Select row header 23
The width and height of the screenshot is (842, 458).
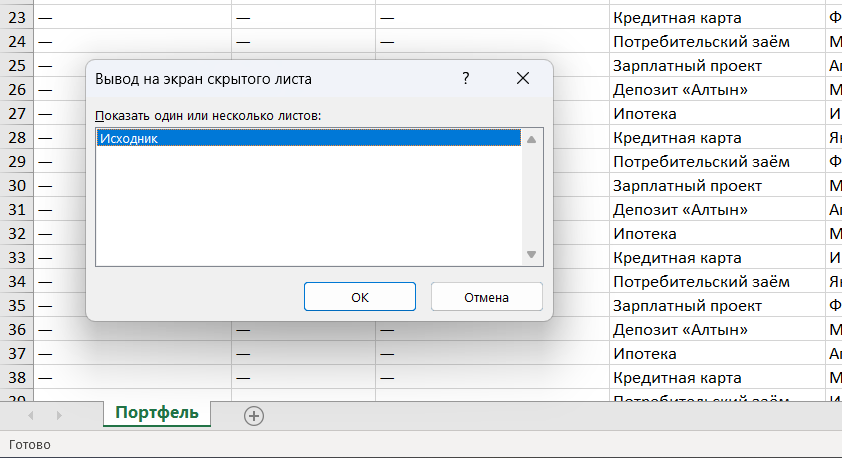pos(17,18)
